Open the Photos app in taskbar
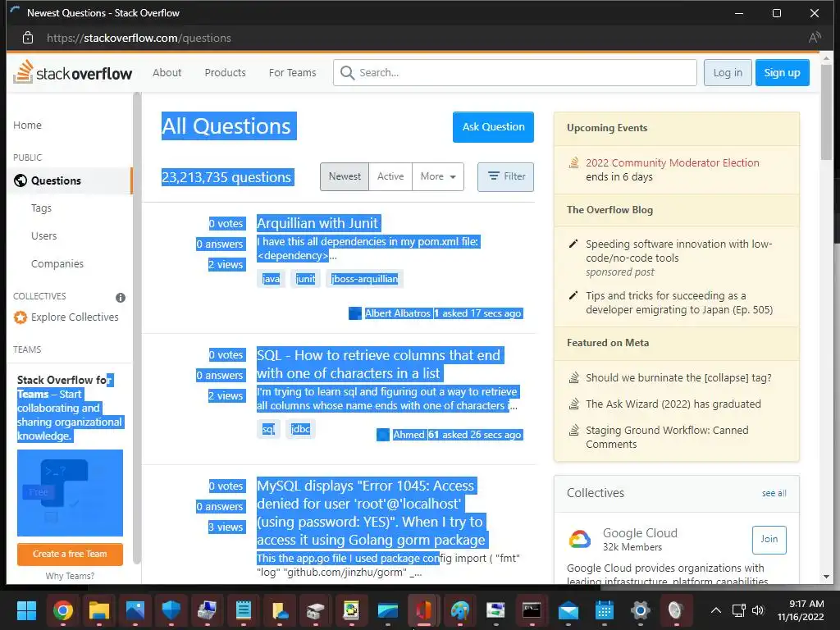This screenshot has height=630, width=840. tap(135, 610)
